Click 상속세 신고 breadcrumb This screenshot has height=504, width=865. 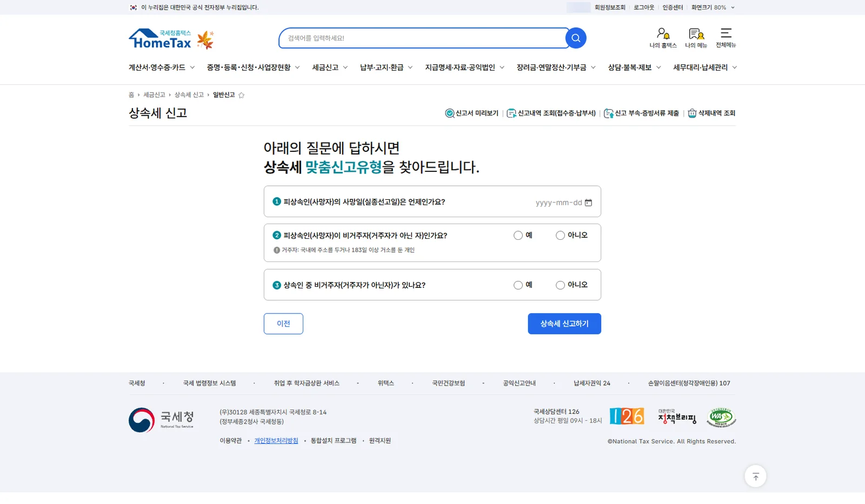[x=189, y=95]
